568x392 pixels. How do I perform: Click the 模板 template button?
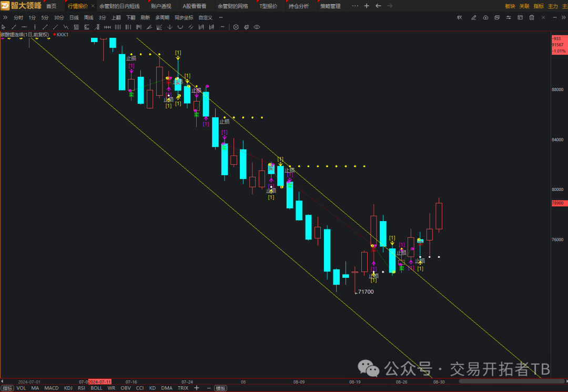coord(220,388)
